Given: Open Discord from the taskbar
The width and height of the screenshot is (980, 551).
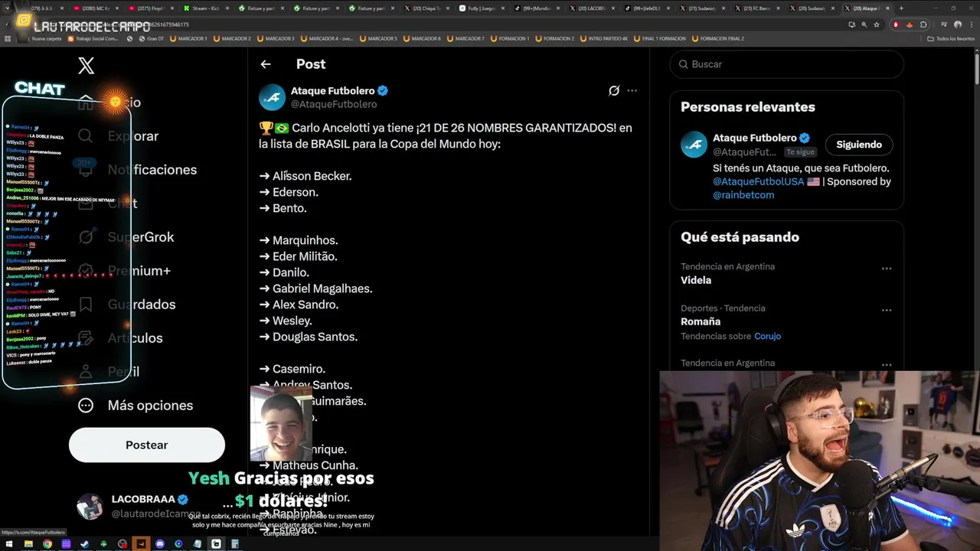Looking at the screenshot, I should click(160, 544).
